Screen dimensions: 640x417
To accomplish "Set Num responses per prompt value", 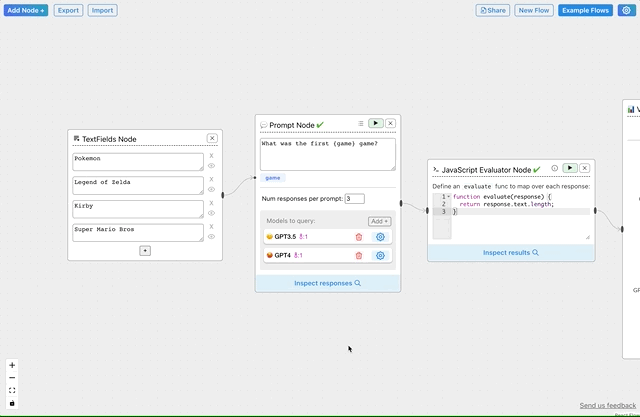I will (x=355, y=199).
